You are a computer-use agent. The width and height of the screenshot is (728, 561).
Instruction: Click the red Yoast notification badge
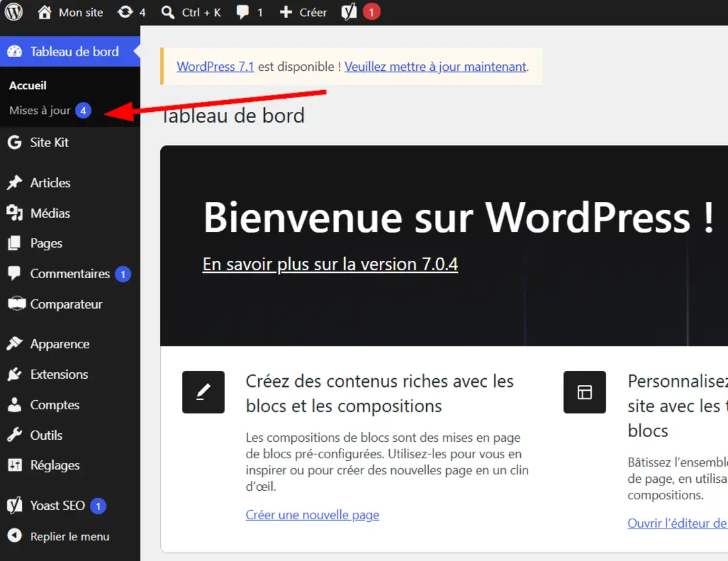[371, 12]
